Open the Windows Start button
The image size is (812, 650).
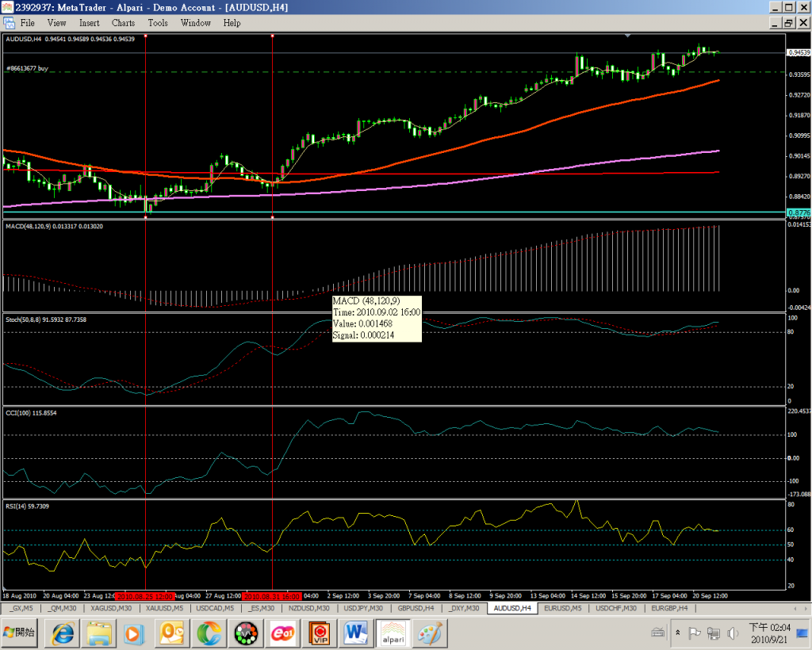[x=19, y=633]
